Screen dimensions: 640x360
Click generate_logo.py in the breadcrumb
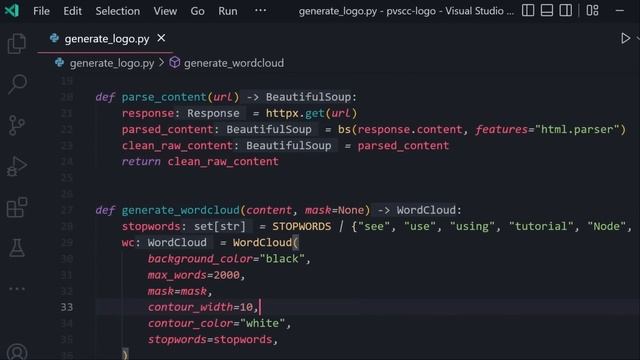click(x=112, y=63)
